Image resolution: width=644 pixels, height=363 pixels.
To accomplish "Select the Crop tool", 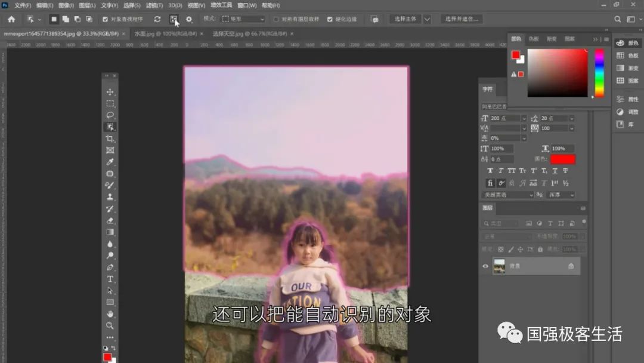I will click(x=110, y=139).
